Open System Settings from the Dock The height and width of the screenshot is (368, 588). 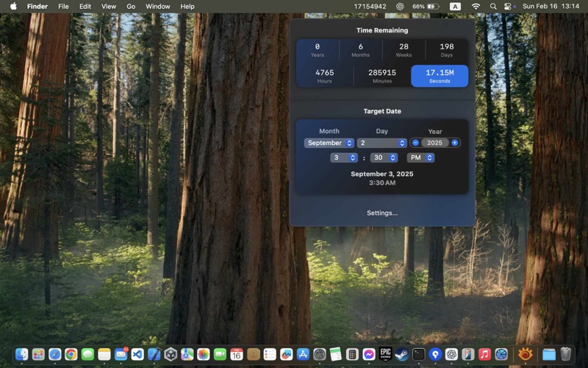click(320, 354)
